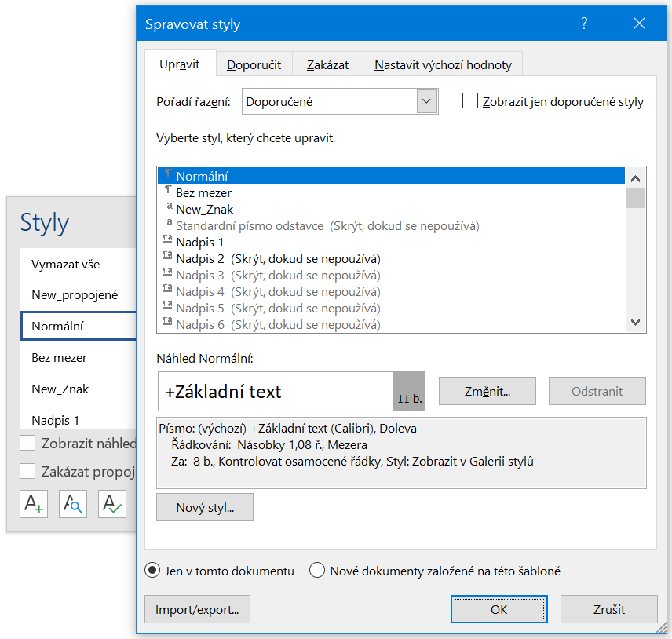672x639 pixels.
Task: Enable Zobrazit jen doporučené styly
Action: tap(470, 101)
